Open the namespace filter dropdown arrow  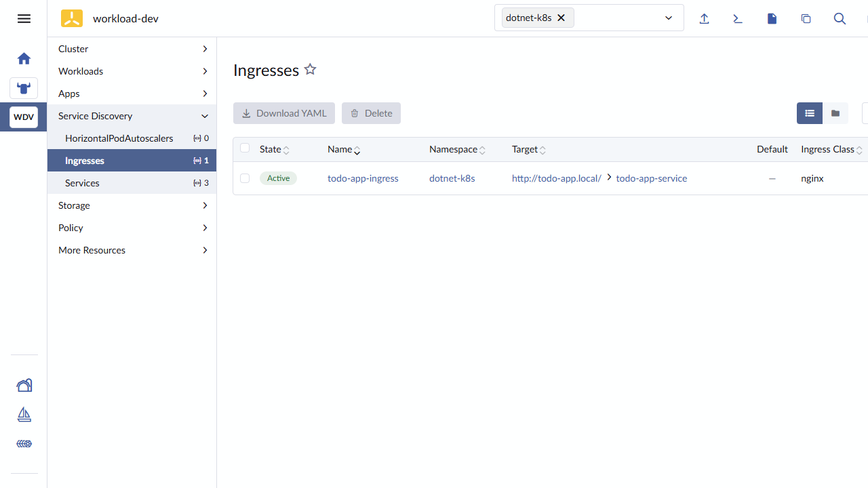[x=669, y=18]
